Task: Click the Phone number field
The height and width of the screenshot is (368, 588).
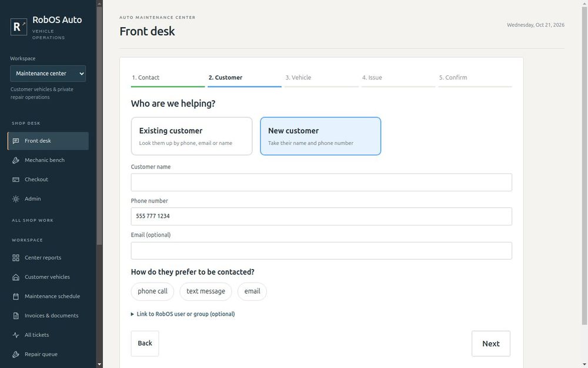Action: pos(322,216)
